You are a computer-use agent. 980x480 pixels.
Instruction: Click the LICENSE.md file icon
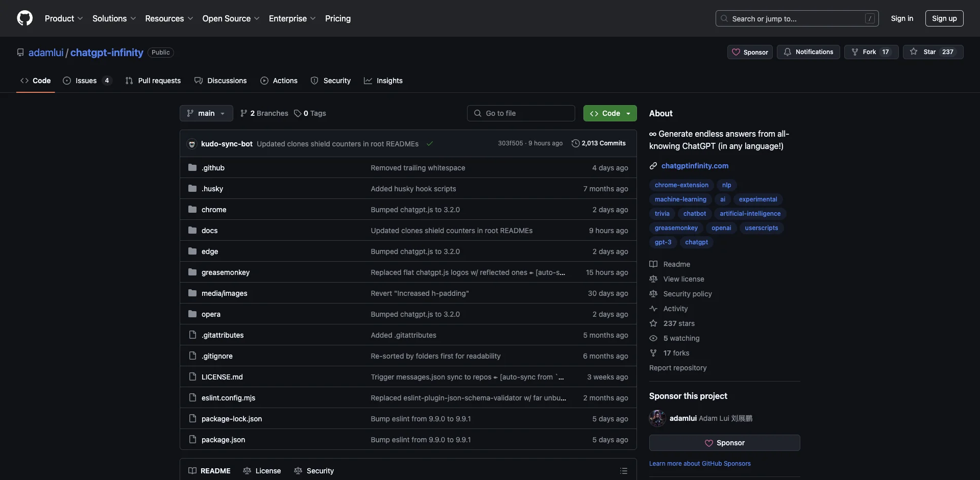click(x=192, y=376)
